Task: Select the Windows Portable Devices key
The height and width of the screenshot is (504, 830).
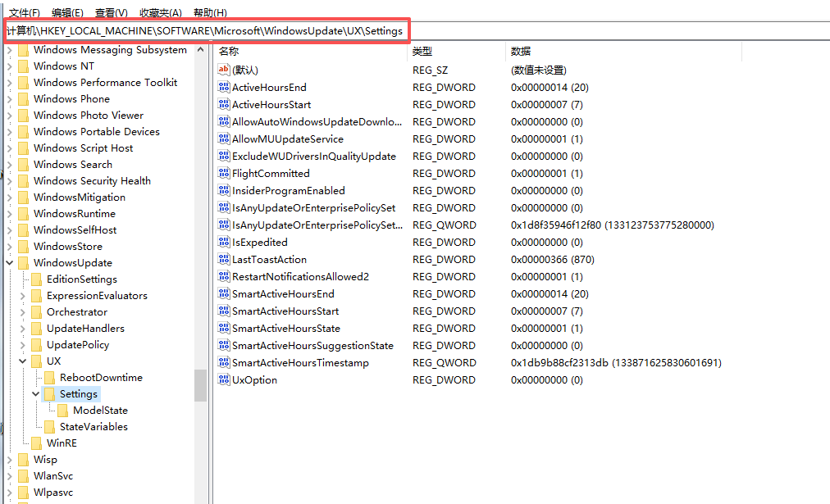Action: click(96, 132)
